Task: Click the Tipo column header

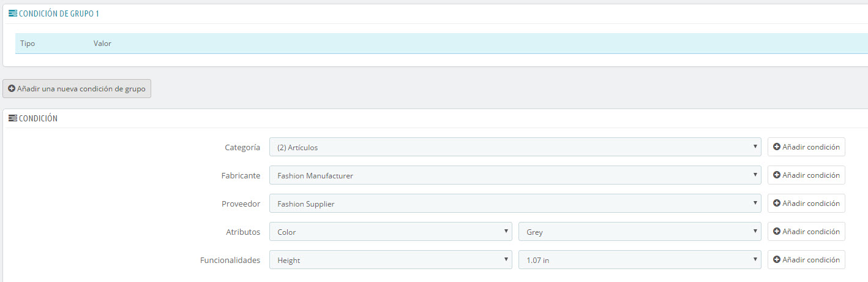Action: click(x=28, y=44)
